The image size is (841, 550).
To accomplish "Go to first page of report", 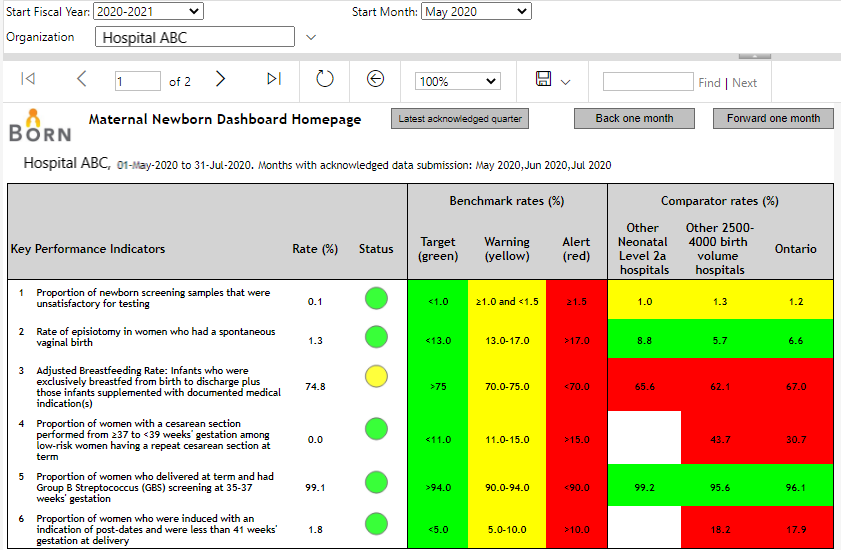I will click(28, 80).
